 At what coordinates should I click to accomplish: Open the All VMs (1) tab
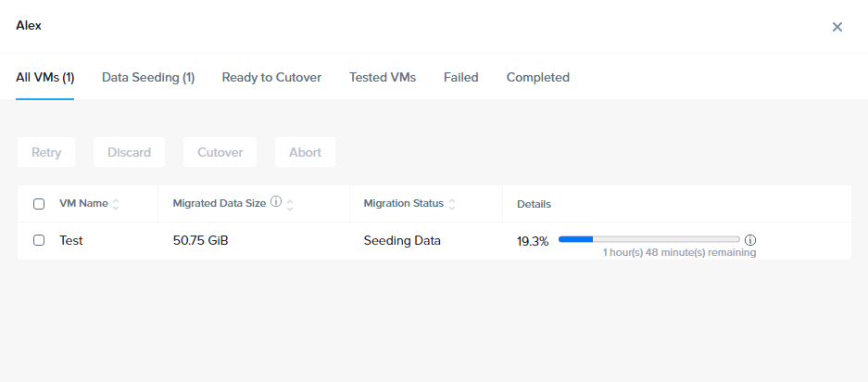pos(44,77)
